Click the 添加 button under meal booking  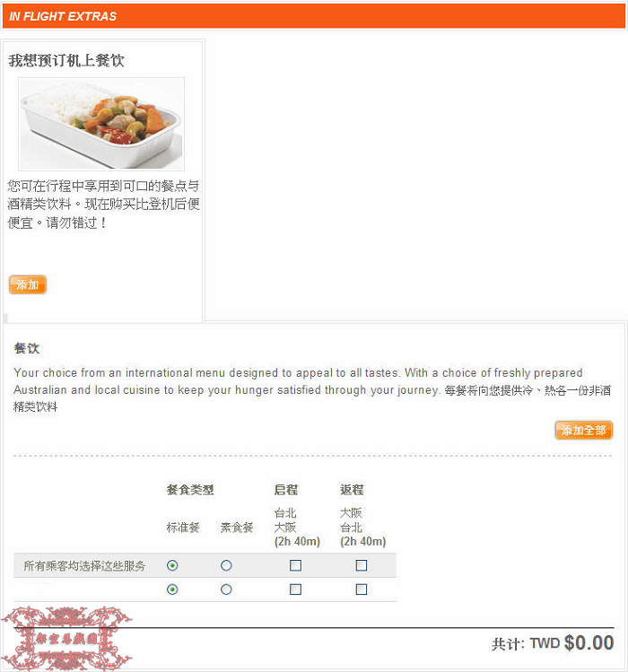click(x=28, y=284)
